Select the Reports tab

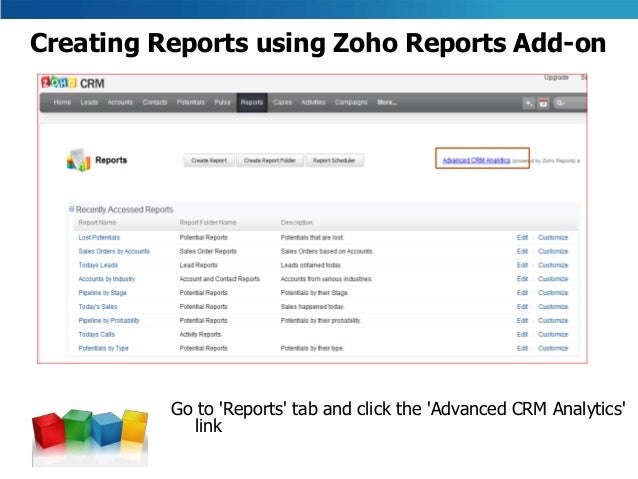click(x=252, y=103)
